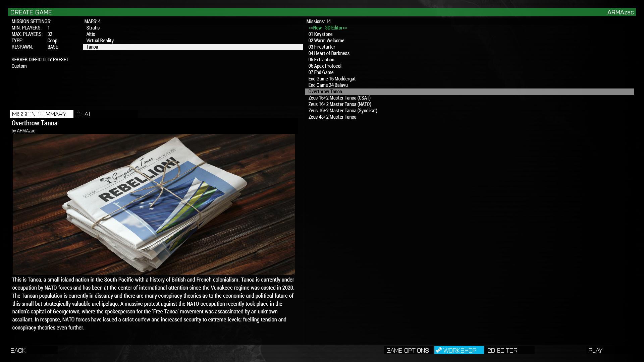Screen dimensions: 644x362
Task: Open the Workshop button
Action: [x=459, y=350]
